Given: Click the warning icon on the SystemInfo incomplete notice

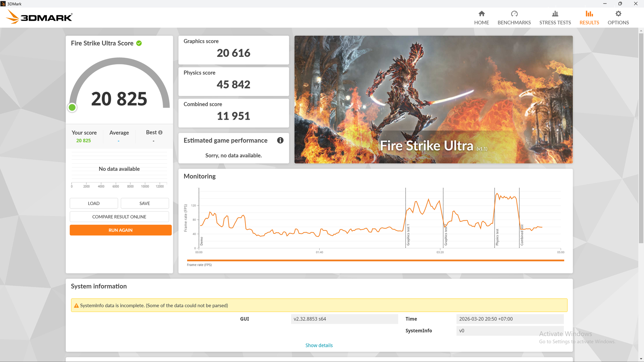Looking at the screenshot, I should click(x=76, y=305).
